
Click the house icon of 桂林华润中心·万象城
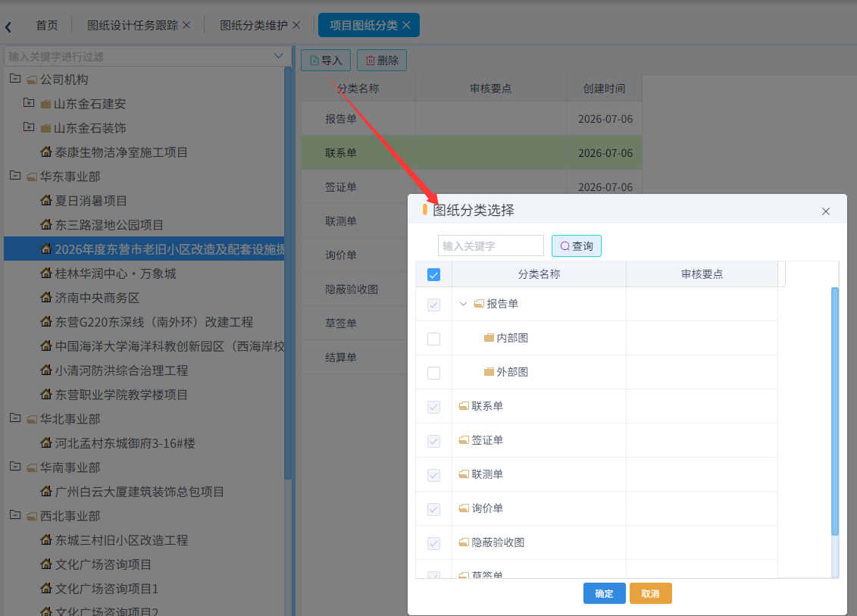click(46, 273)
